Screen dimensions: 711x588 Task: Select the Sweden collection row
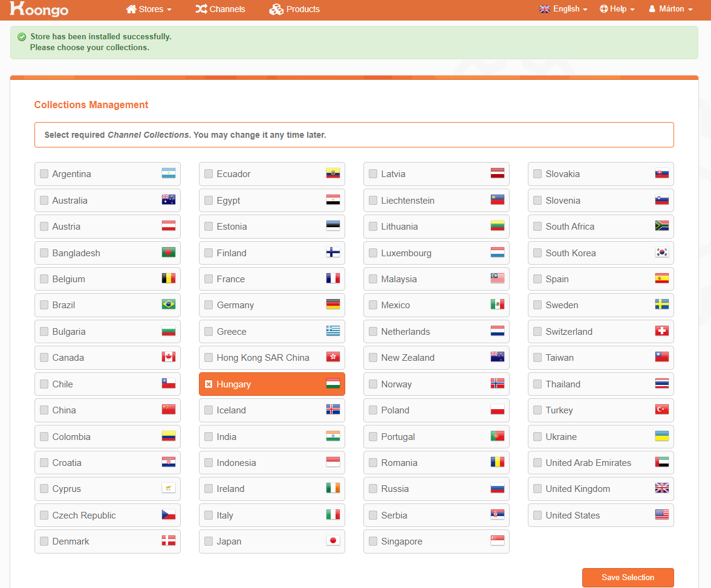[601, 305]
